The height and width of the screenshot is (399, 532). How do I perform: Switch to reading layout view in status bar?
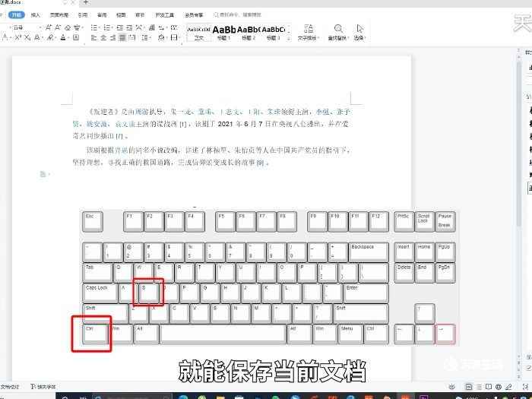tap(489, 387)
